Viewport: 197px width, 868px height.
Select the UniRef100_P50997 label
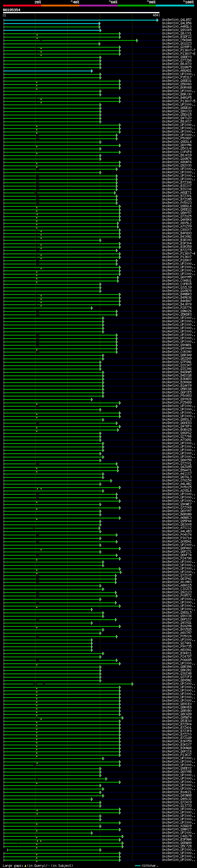(176, 139)
